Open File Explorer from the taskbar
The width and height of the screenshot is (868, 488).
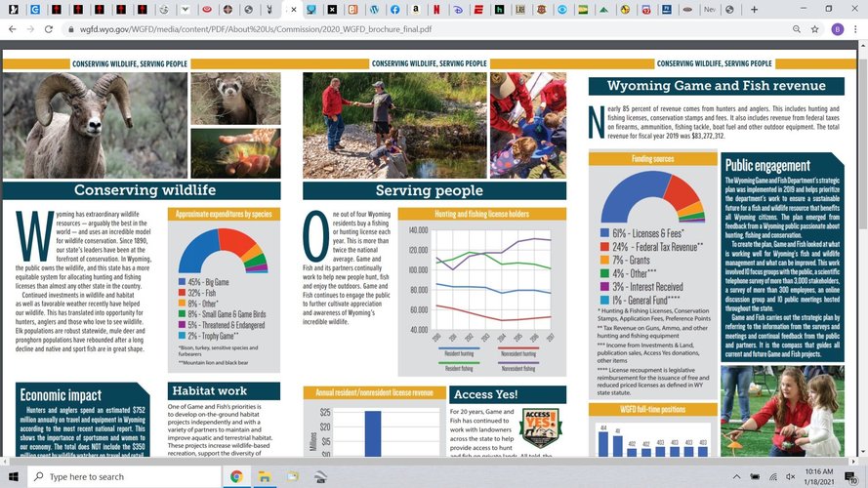(265, 476)
